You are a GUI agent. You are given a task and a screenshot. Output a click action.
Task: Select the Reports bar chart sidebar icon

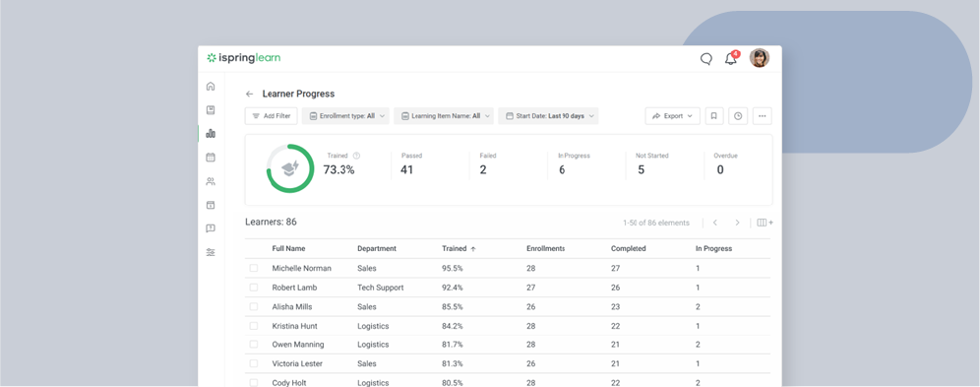pos(211,134)
